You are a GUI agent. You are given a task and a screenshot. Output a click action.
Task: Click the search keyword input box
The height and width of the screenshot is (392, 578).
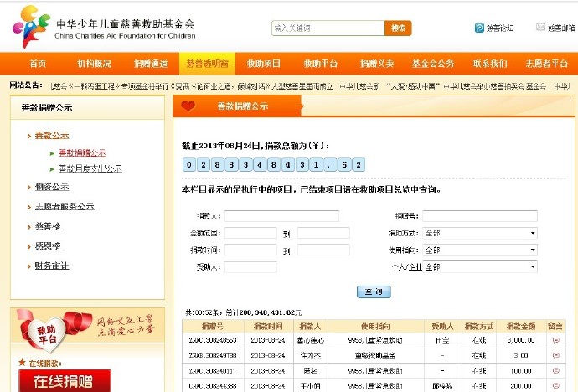coord(328,28)
